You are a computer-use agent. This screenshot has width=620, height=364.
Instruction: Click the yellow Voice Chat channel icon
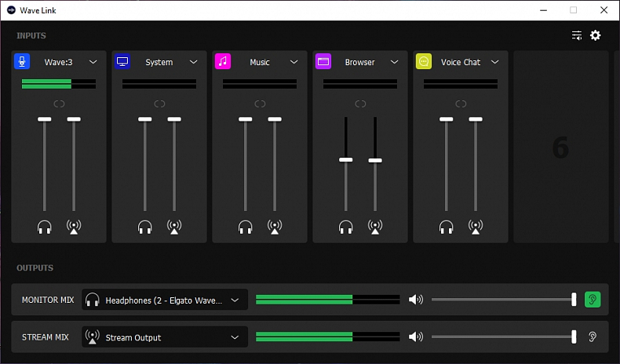coord(424,62)
